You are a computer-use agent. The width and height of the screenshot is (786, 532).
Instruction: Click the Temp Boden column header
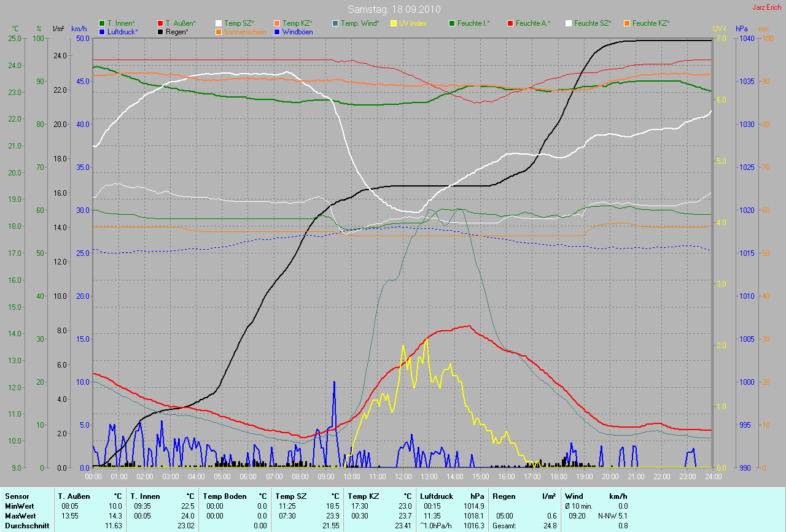coord(225,496)
